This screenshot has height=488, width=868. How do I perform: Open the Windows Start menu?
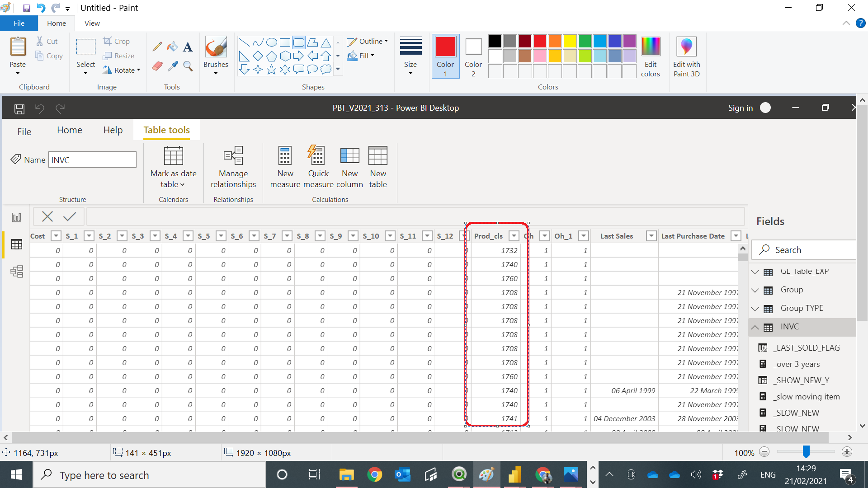click(x=16, y=475)
